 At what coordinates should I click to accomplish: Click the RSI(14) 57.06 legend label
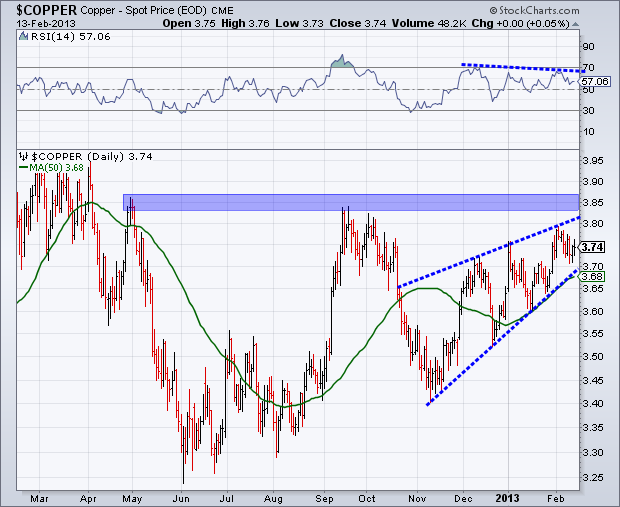tap(70, 37)
